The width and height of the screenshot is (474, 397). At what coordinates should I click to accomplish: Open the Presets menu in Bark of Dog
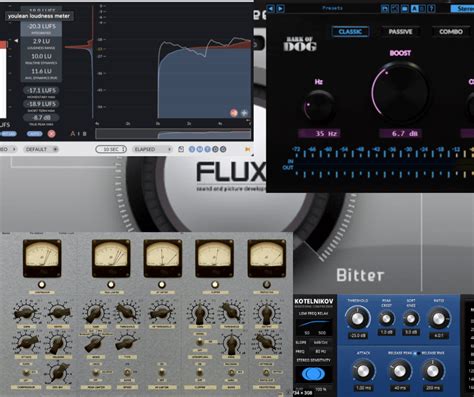point(332,8)
